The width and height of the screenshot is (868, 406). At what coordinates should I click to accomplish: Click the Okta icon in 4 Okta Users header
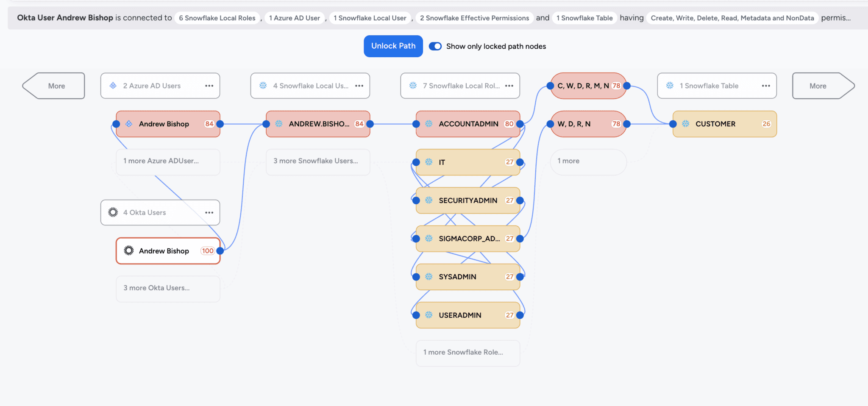tap(113, 212)
